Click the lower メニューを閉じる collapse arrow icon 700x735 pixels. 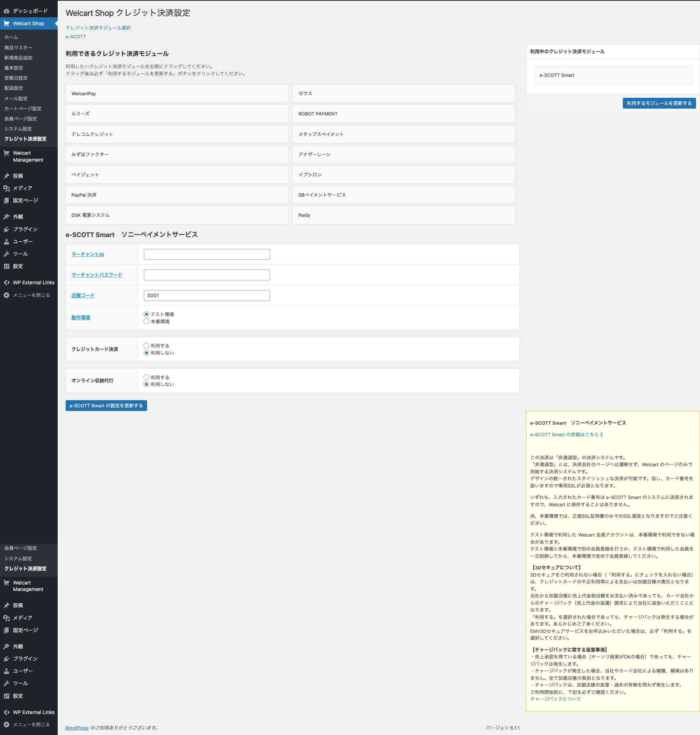(x=6, y=725)
